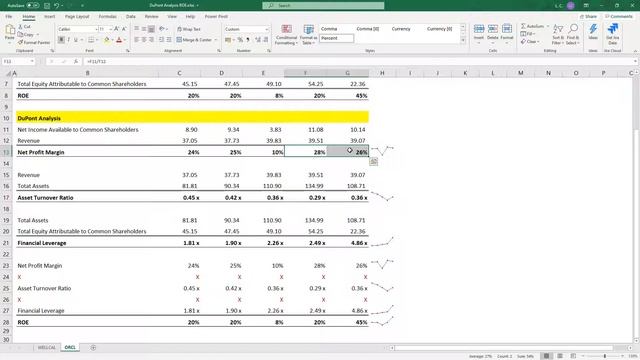
Task: Switch to Normal view in status bar
Action: coord(546,356)
